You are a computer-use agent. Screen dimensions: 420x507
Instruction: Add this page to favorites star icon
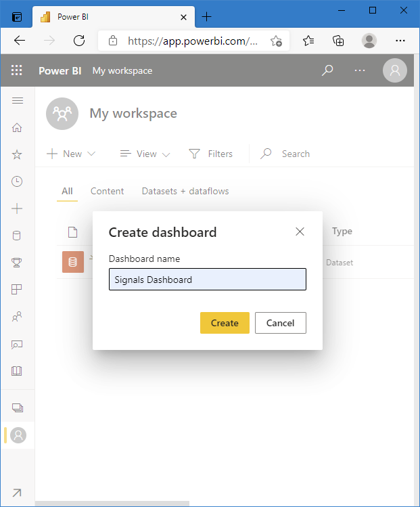point(276,41)
